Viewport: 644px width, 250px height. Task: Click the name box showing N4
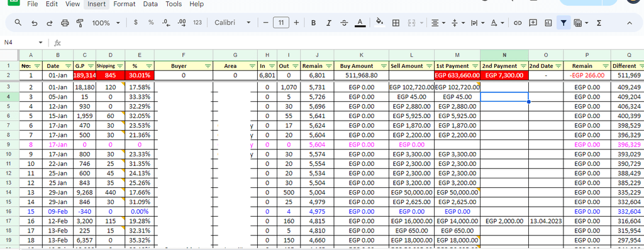23,43
